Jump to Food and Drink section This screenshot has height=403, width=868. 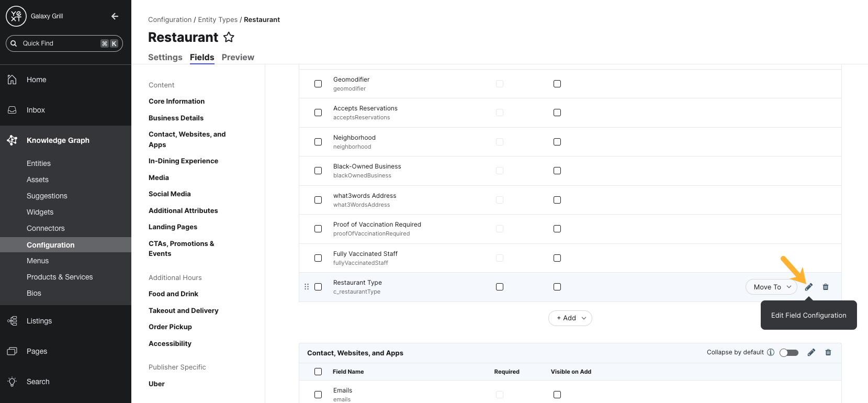[x=173, y=294]
